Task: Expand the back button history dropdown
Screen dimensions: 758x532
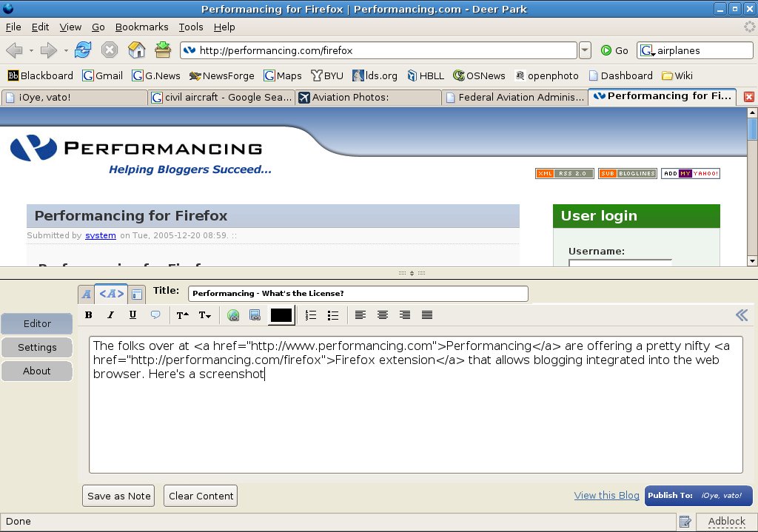Action: tap(31, 50)
